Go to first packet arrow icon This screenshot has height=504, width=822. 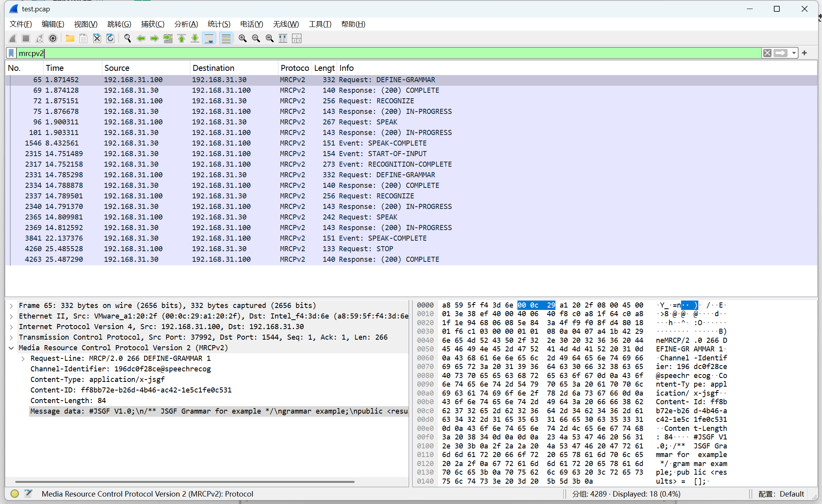pos(182,38)
